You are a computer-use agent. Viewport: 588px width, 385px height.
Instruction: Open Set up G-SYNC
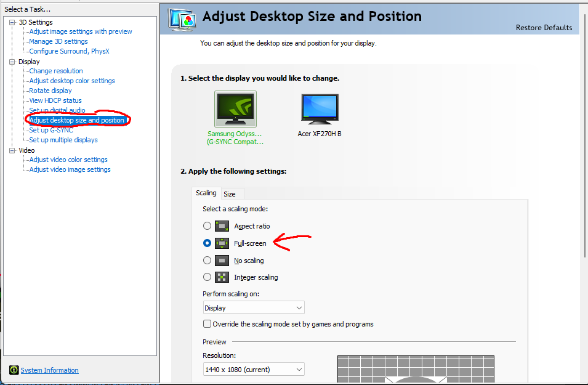tap(51, 130)
